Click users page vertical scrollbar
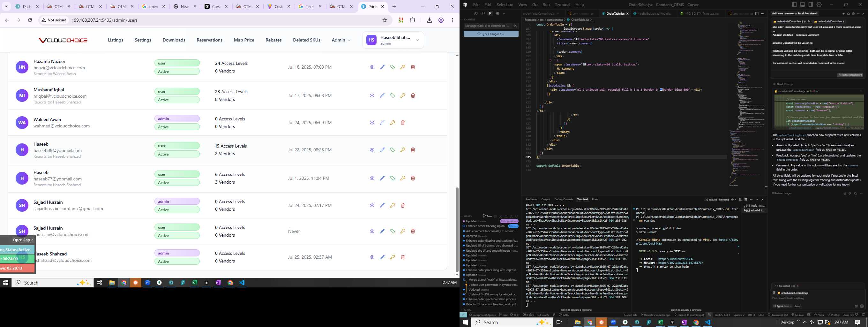Screen dimensions: 868x327 pos(457,229)
